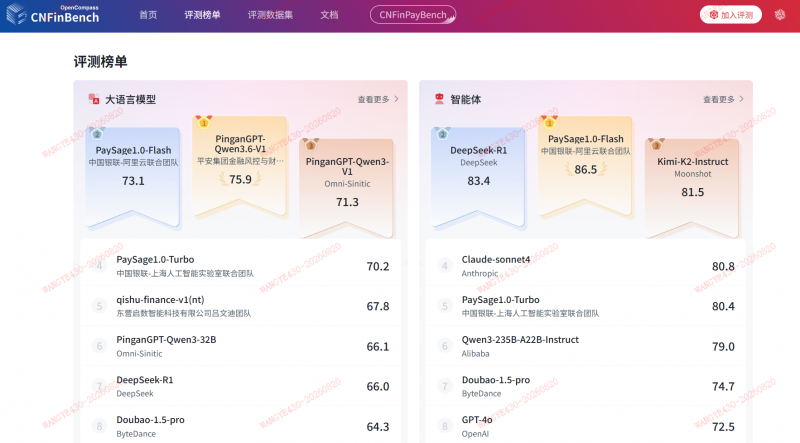Expand 查看更多 for 智能体

point(723,99)
